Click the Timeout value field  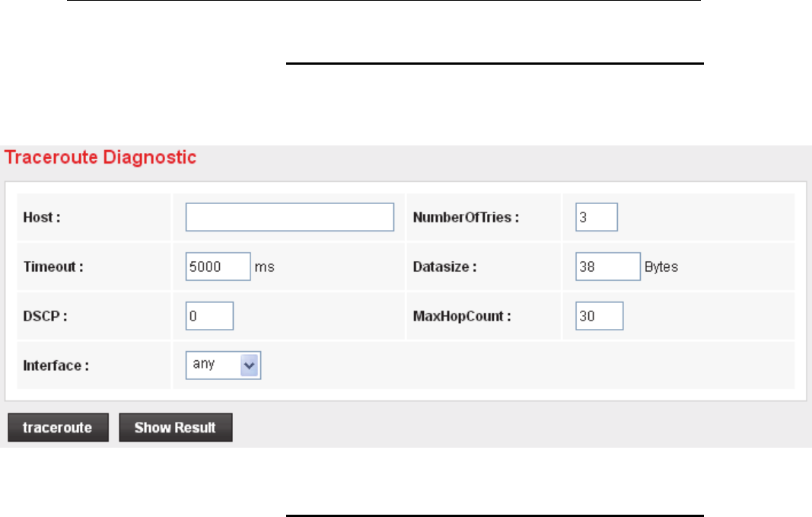[218, 266]
